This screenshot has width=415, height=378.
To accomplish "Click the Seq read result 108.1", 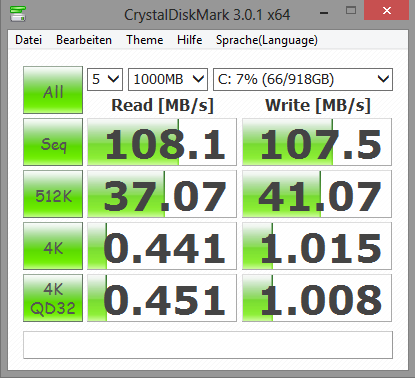I will tap(162, 142).
